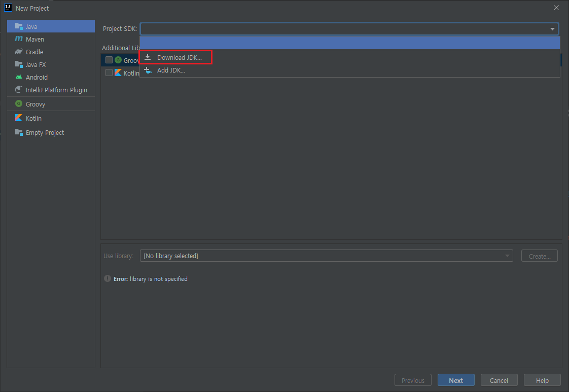The image size is (569, 392).
Task: Pick the Android project type
Action: 51,77
